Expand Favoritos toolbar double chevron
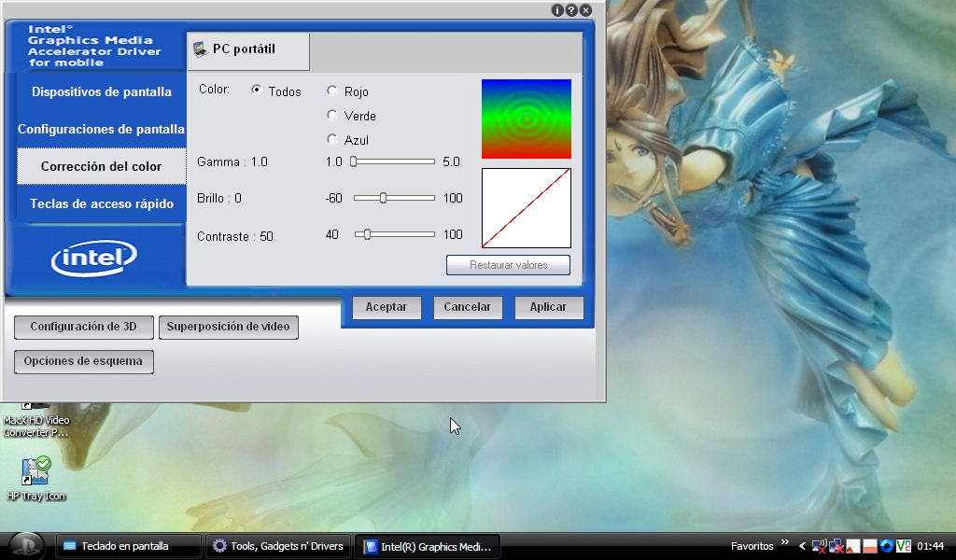 click(x=784, y=542)
